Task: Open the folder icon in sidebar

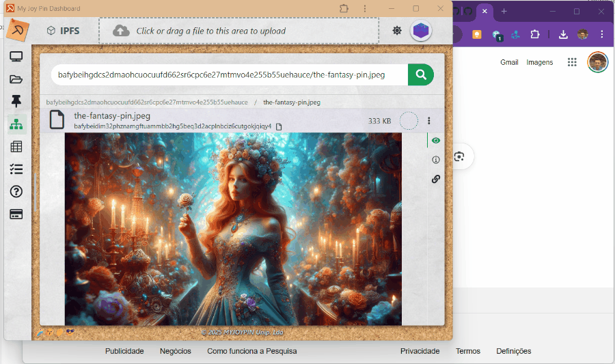Action: click(16, 79)
